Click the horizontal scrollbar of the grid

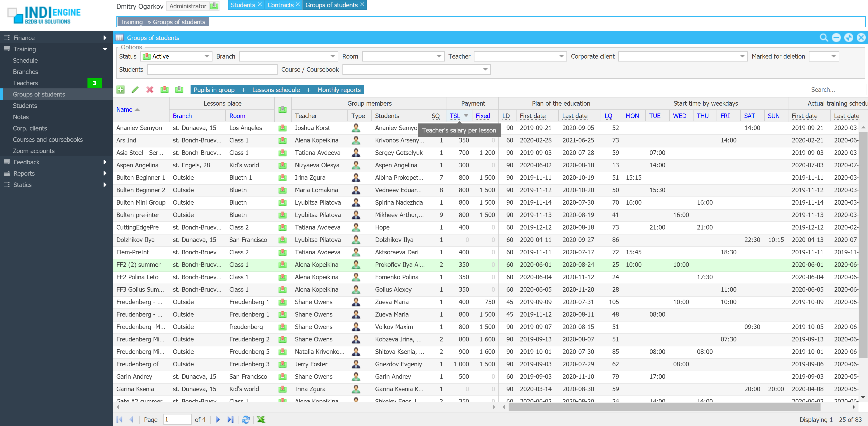click(664, 407)
